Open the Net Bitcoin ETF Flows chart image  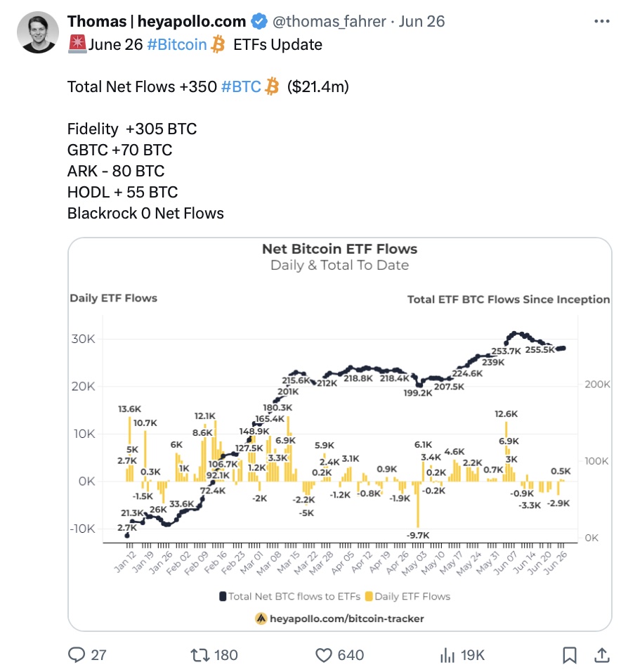coord(340,434)
